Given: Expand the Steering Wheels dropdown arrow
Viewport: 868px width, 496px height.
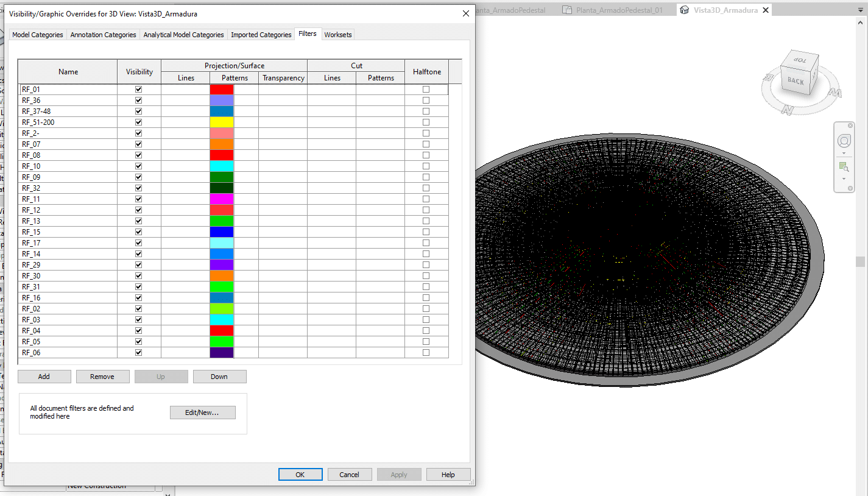Looking at the screenshot, I should pyautogui.click(x=844, y=153).
